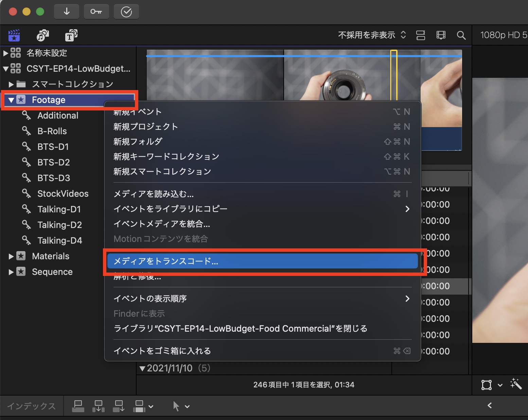Click the insert clip edit button
This screenshot has width=528, height=420.
tap(99, 406)
